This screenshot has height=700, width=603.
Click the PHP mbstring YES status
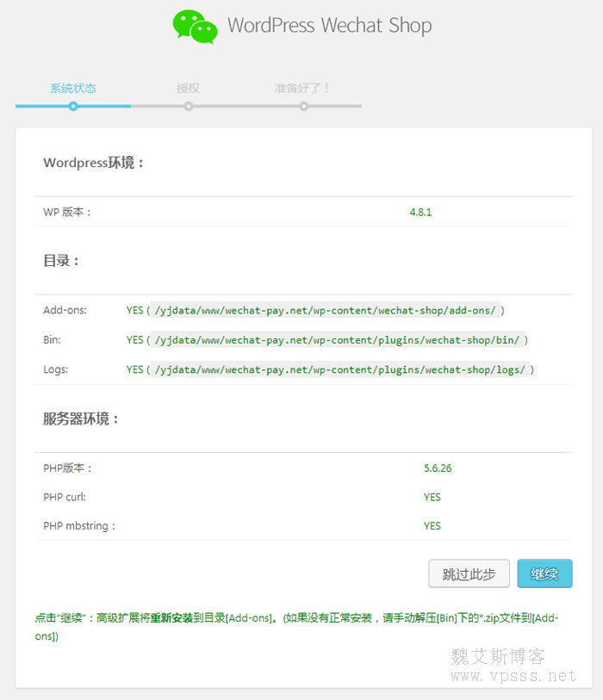click(x=432, y=525)
